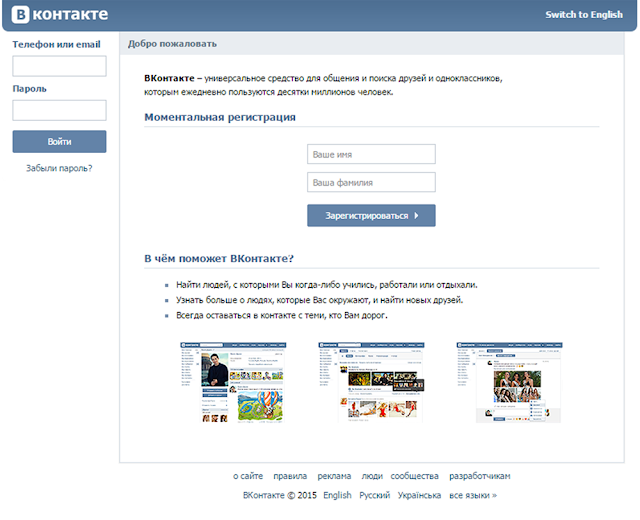Open the о сайте footer link
640x520 pixels.
coord(248,476)
